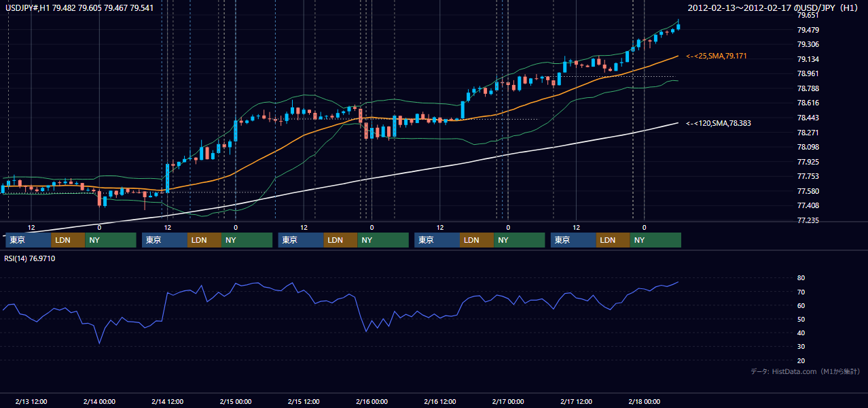Select the 東京 session box for 2/13
868x408 pixels.
pos(28,240)
